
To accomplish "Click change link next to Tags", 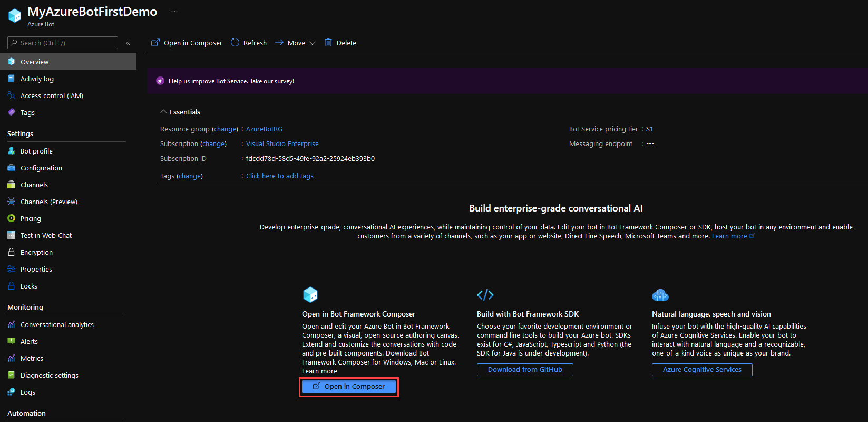I will click(190, 176).
